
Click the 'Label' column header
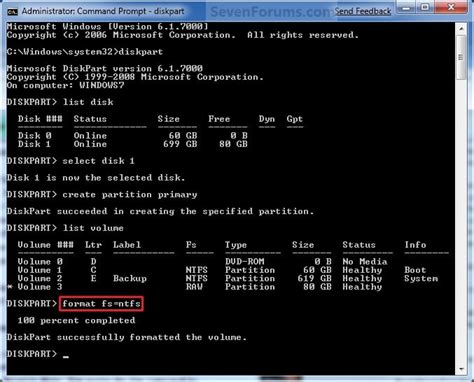[x=127, y=245]
